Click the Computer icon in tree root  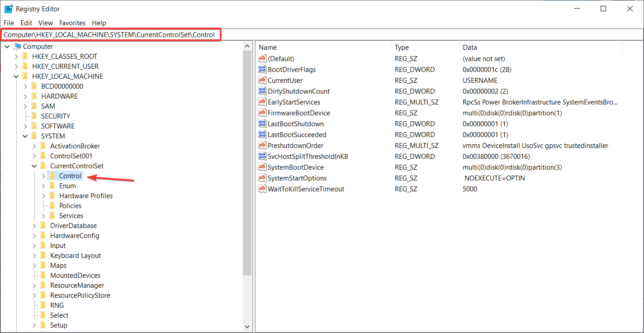point(18,46)
